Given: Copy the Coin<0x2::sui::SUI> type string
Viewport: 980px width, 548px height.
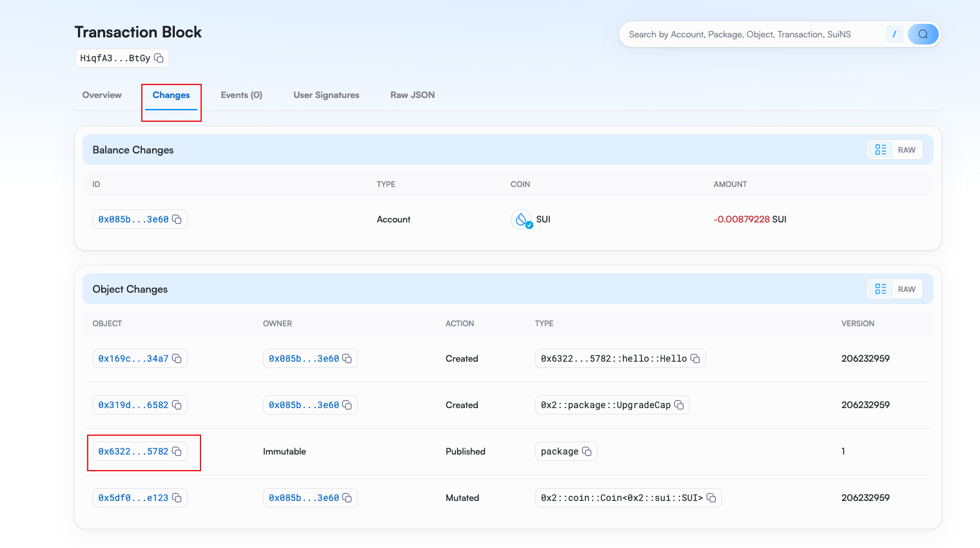Looking at the screenshot, I should coord(711,498).
